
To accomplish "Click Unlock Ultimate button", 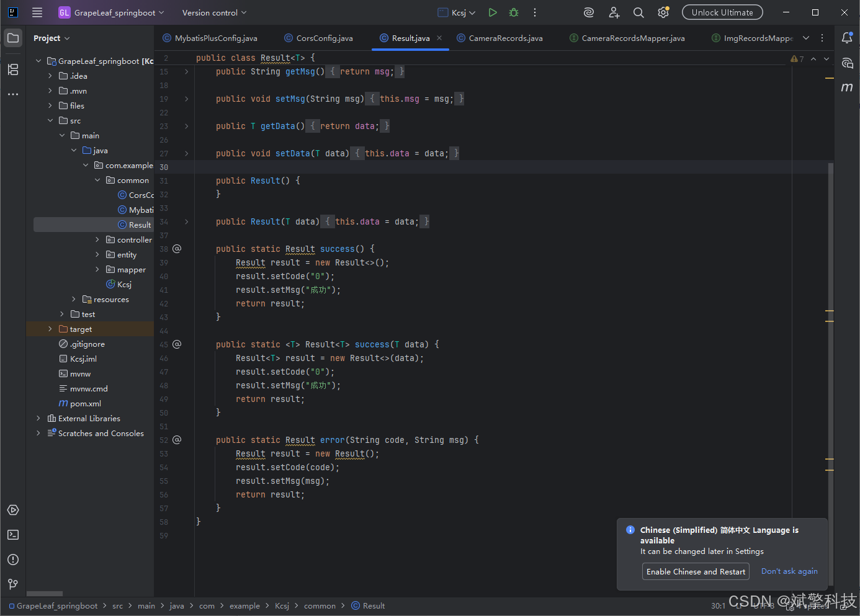I will pos(722,12).
